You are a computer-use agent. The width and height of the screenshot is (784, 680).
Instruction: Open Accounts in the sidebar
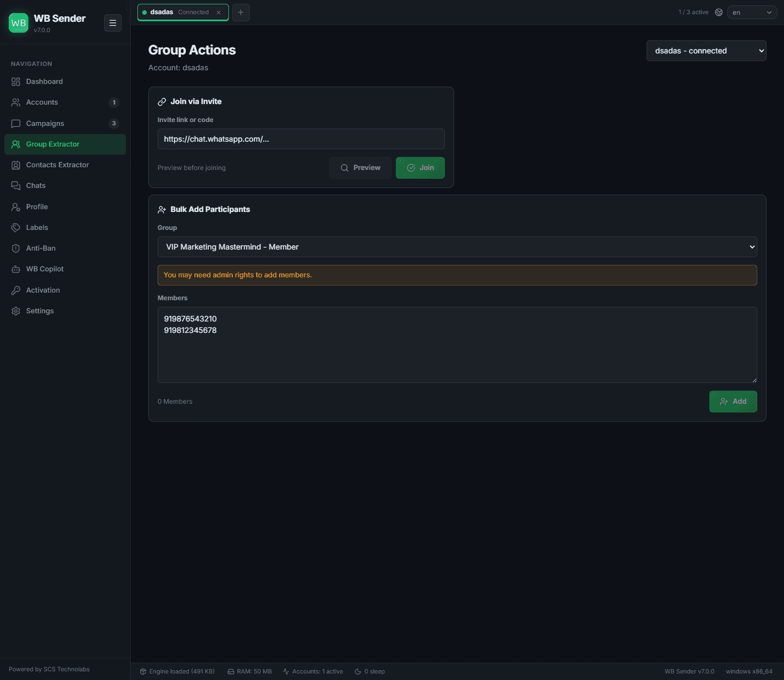65,102
